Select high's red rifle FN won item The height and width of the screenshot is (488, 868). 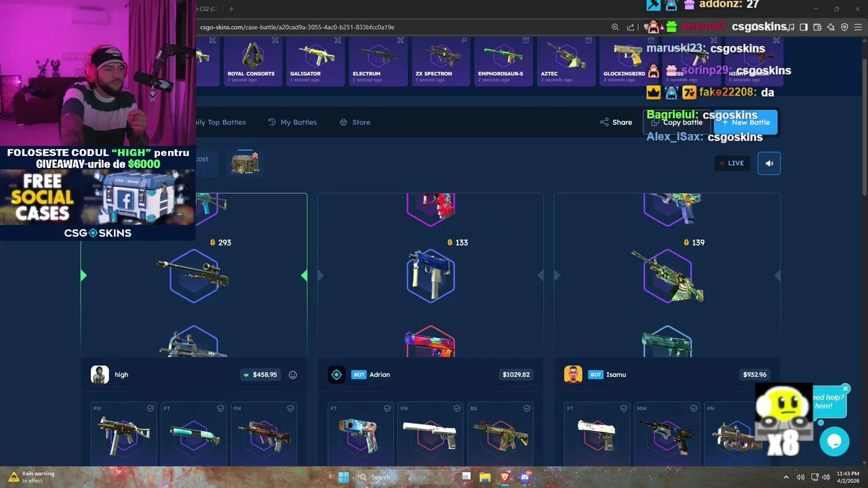coord(264,432)
